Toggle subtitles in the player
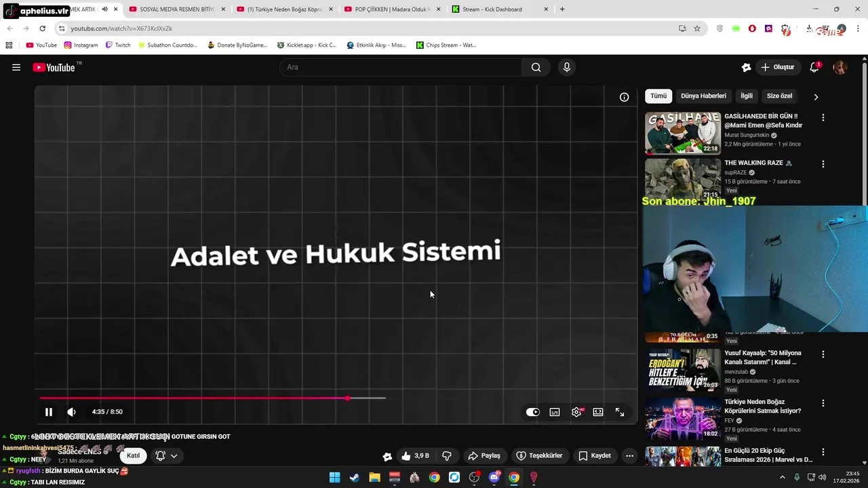Screen dimensions: 868x488 pos(555,412)
